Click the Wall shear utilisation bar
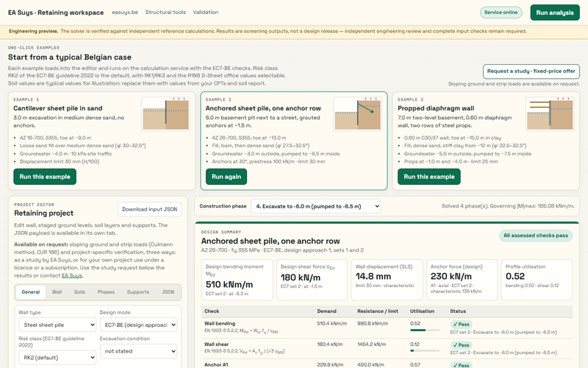The height and width of the screenshot is (368, 588). (x=425, y=351)
